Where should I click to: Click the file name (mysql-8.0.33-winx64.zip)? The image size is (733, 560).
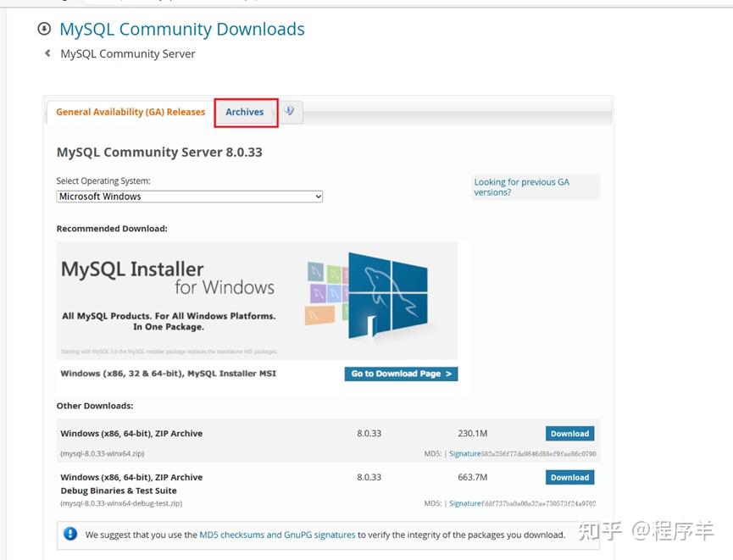pyautogui.click(x=103, y=453)
